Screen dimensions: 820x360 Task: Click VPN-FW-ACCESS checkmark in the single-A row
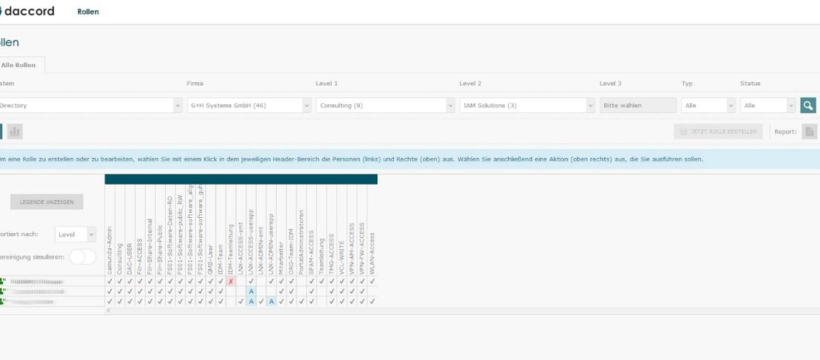[x=362, y=291]
